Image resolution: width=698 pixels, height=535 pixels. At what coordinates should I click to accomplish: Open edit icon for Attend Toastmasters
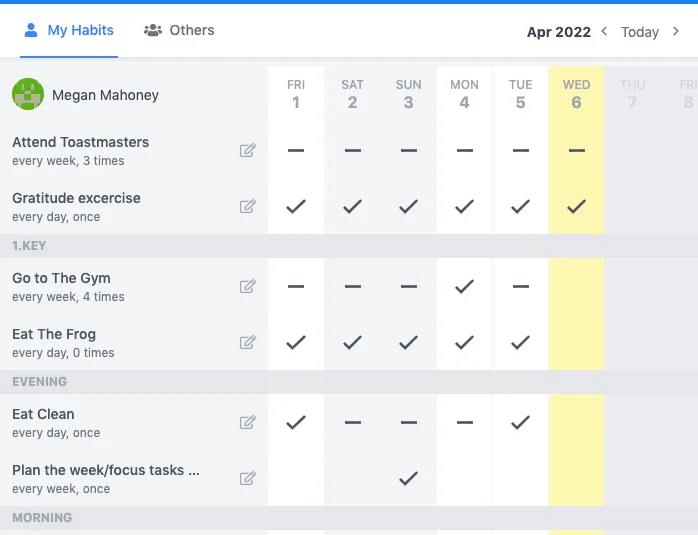pos(247,151)
